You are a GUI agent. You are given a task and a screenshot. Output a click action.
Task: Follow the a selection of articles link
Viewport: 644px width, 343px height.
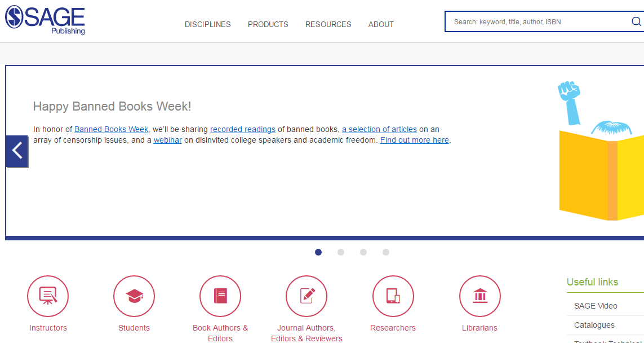380,129
